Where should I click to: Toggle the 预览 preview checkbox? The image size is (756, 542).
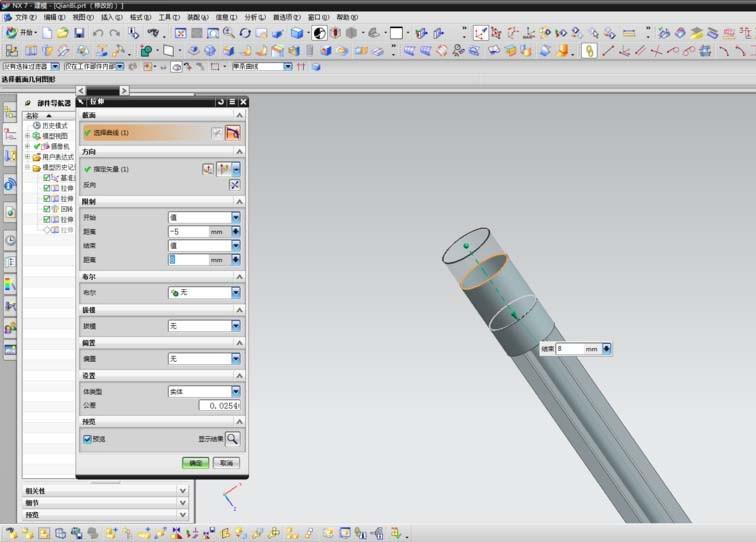pos(88,438)
